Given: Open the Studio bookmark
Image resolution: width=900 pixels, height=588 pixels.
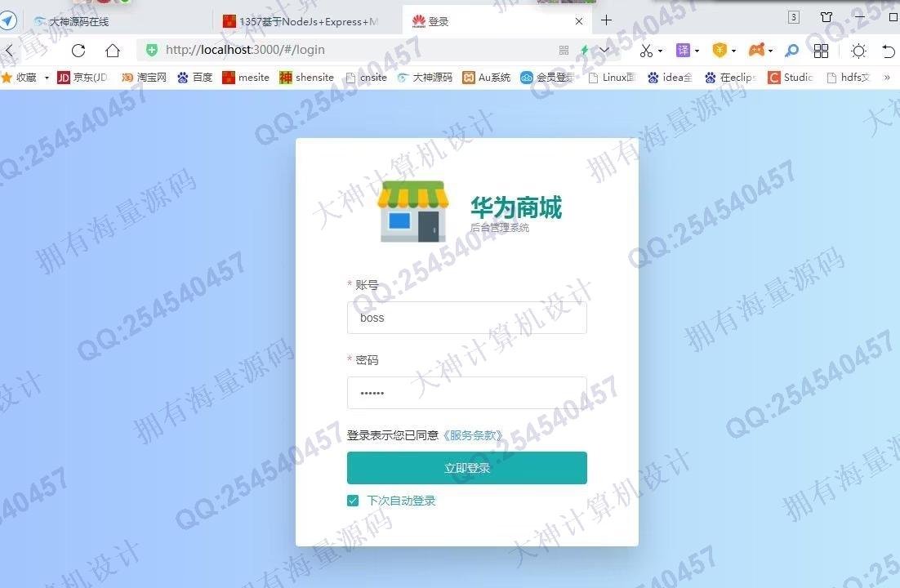Looking at the screenshot, I should (791, 78).
